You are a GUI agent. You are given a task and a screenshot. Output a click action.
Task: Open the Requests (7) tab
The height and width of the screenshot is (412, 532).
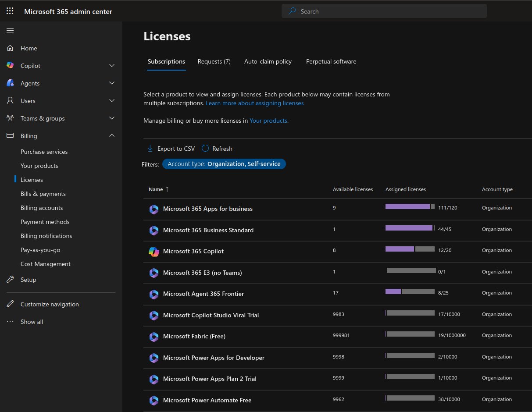click(x=214, y=61)
